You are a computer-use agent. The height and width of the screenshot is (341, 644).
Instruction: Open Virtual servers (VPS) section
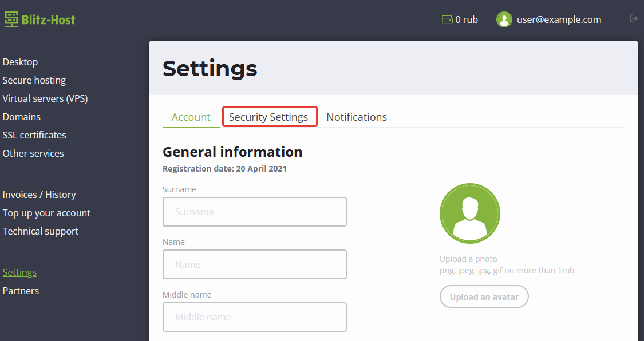tap(45, 98)
